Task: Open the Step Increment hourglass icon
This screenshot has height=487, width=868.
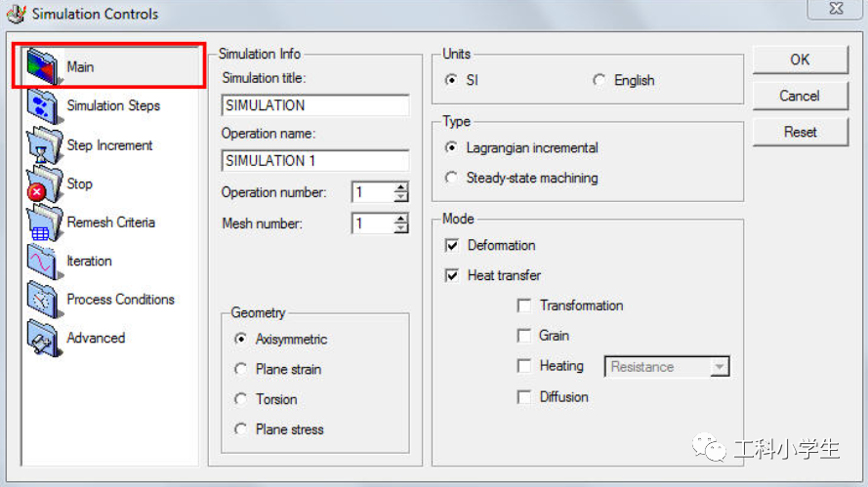Action: pos(43,145)
